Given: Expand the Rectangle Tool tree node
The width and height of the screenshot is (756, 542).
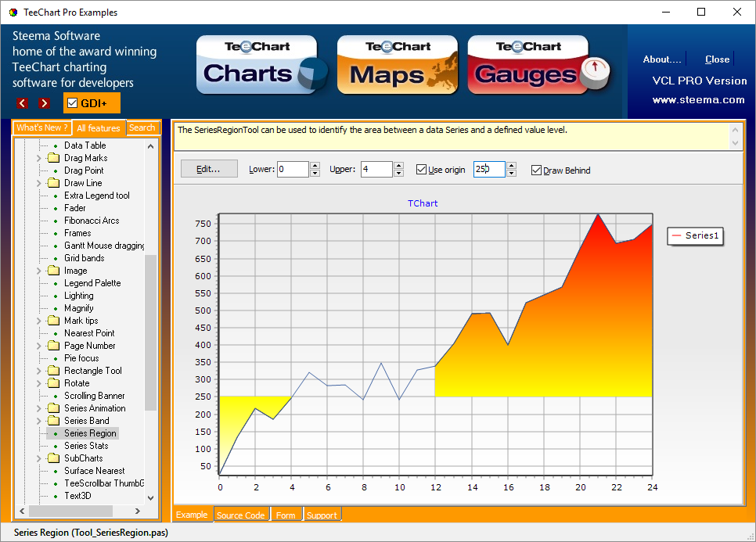Looking at the screenshot, I should pyautogui.click(x=38, y=371).
